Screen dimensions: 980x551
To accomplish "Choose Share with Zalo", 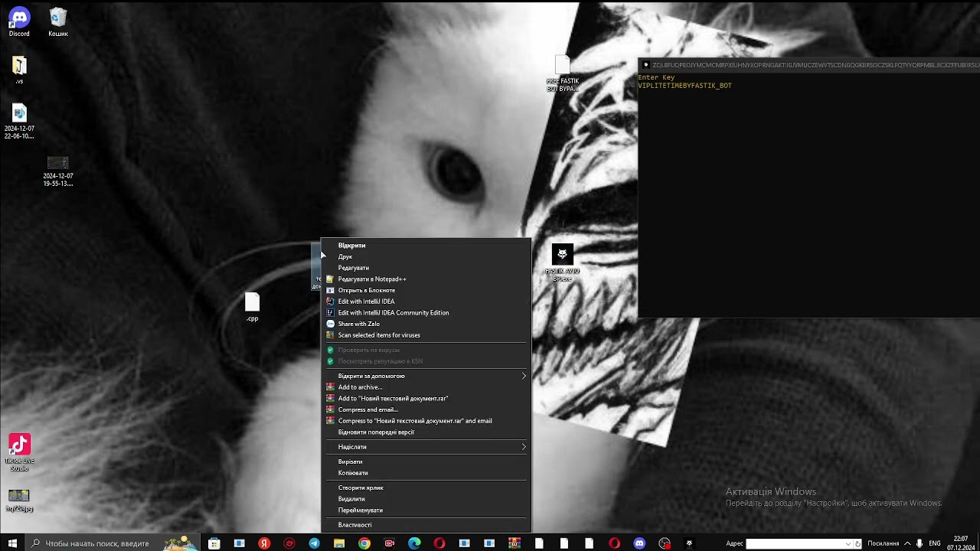I will point(426,324).
